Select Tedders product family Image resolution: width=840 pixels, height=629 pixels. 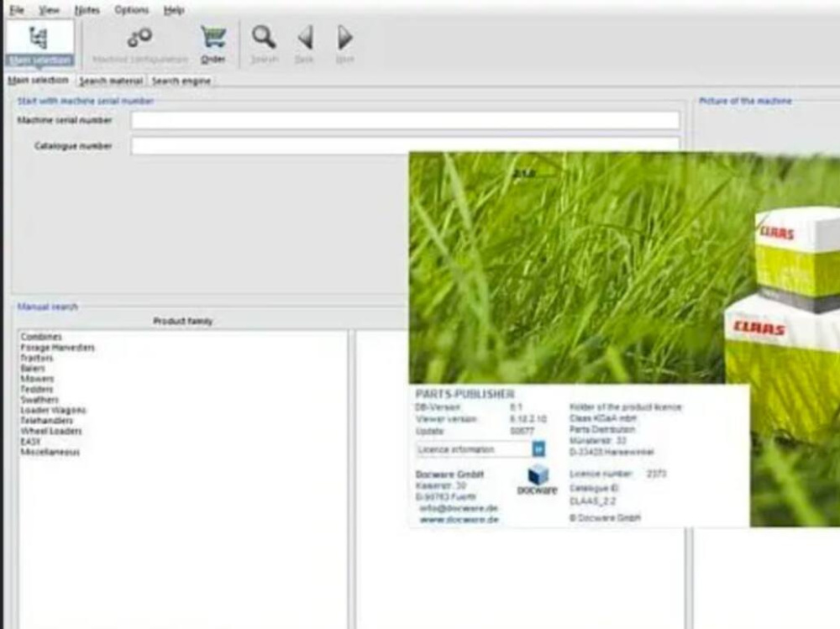point(37,389)
